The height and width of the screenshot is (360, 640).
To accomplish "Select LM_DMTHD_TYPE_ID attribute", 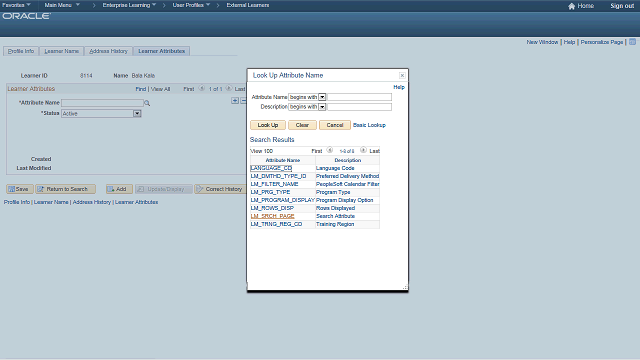I will (x=278, y=176).
